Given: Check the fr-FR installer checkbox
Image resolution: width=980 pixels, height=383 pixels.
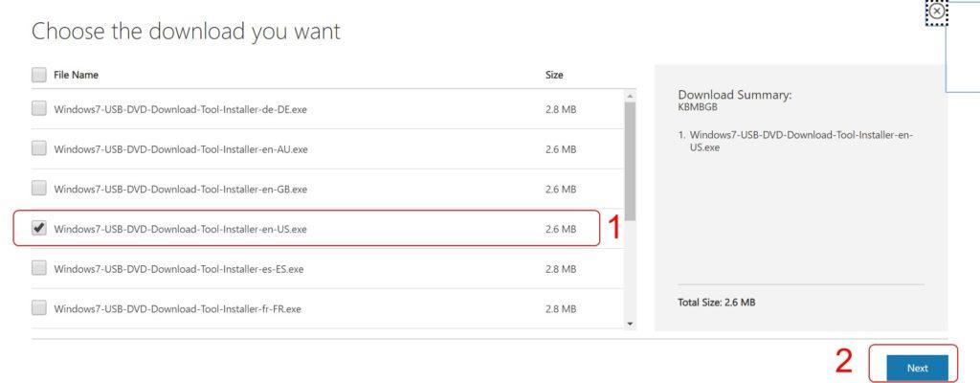Looking at the screenshot, I should click(x=38, y=308).
